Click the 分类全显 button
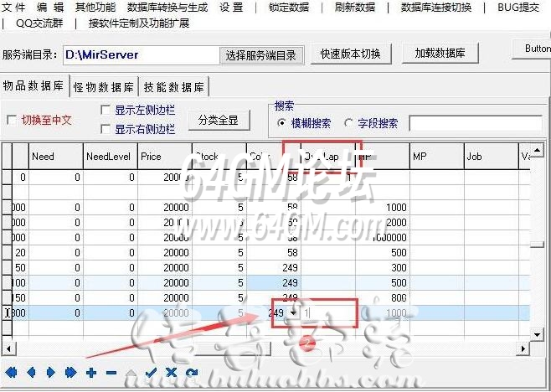Image resolution: width=551 pixels, height=392 pixels. click(x=219, y=121)
